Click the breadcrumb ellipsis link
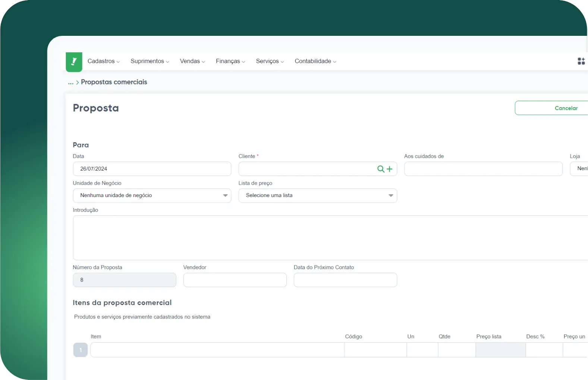588x380 pixels. pos(70,82)
